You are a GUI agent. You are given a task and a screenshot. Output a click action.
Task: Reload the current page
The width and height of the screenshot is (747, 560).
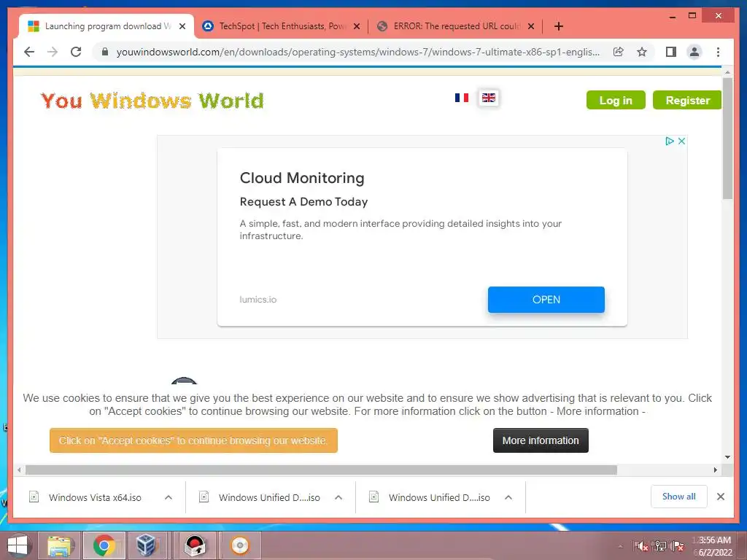tap(76, 52)
